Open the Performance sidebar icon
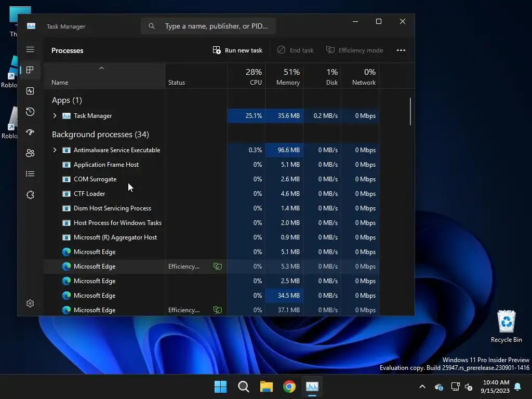The height and width of the screenshot is (399, 532). 30,91
